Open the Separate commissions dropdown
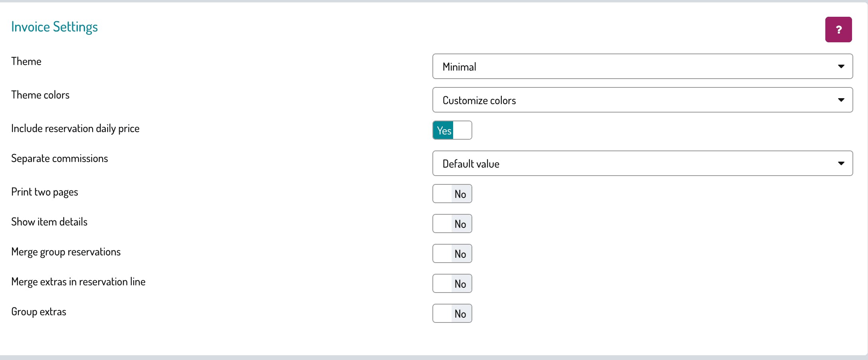 (642, 163)
